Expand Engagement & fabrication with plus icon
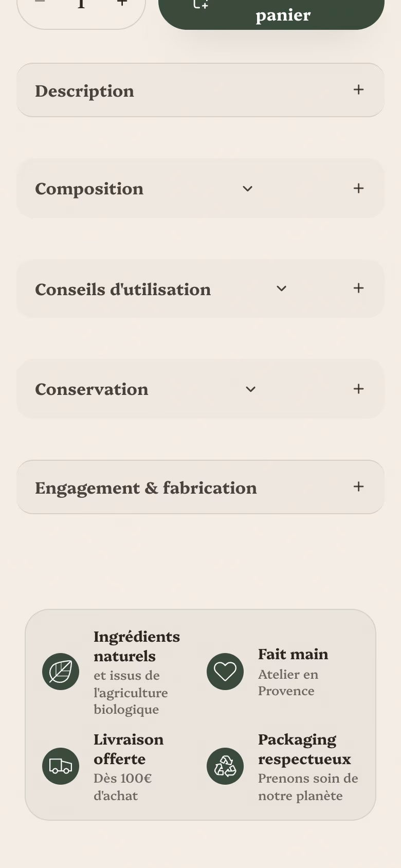Viewport: 401px width, 868px height. (x=359, y=486)
